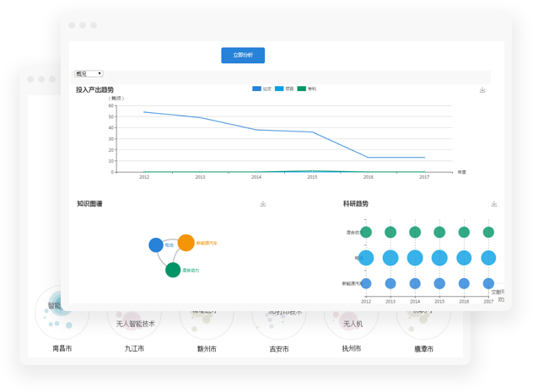Image resolution: width=533 pixels, height=392 pixels.
Task: Select the orange 新能源汽车 node in knowledge graph
Action: 186,243
